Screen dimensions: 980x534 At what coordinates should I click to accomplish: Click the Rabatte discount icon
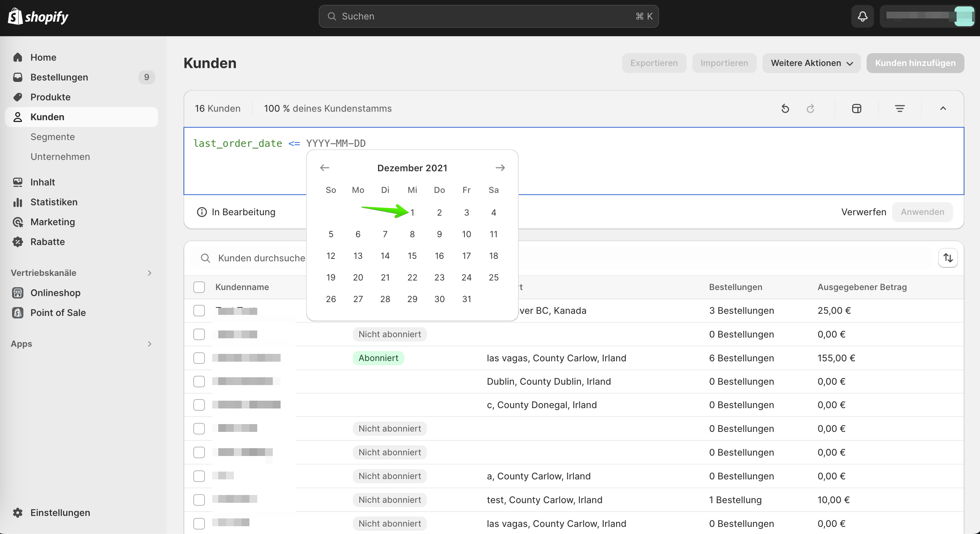17,242
